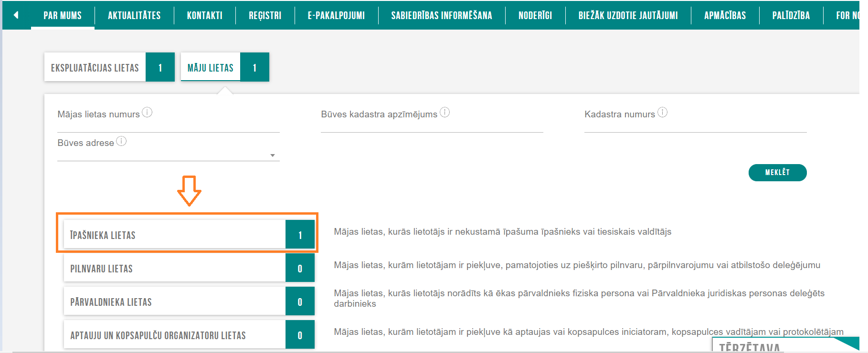
Task: Expand the Būves adrese dropdown
Action: (272, 156)
